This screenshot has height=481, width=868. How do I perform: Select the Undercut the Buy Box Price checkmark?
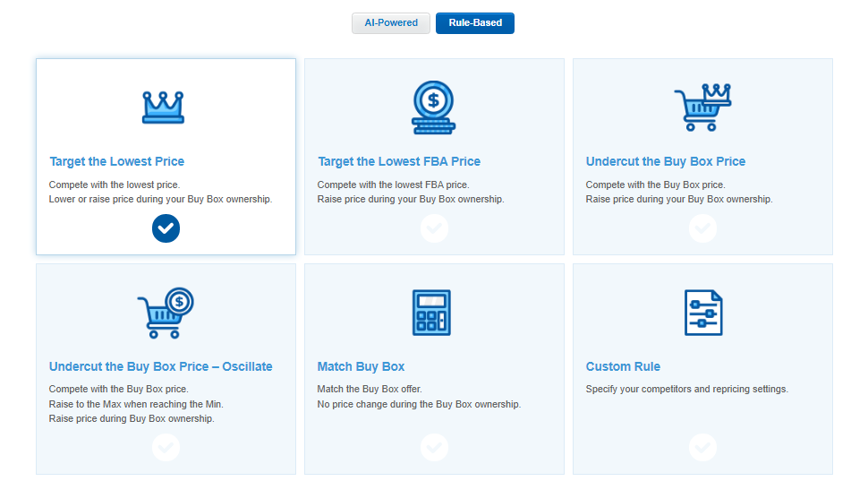(703, 228)
